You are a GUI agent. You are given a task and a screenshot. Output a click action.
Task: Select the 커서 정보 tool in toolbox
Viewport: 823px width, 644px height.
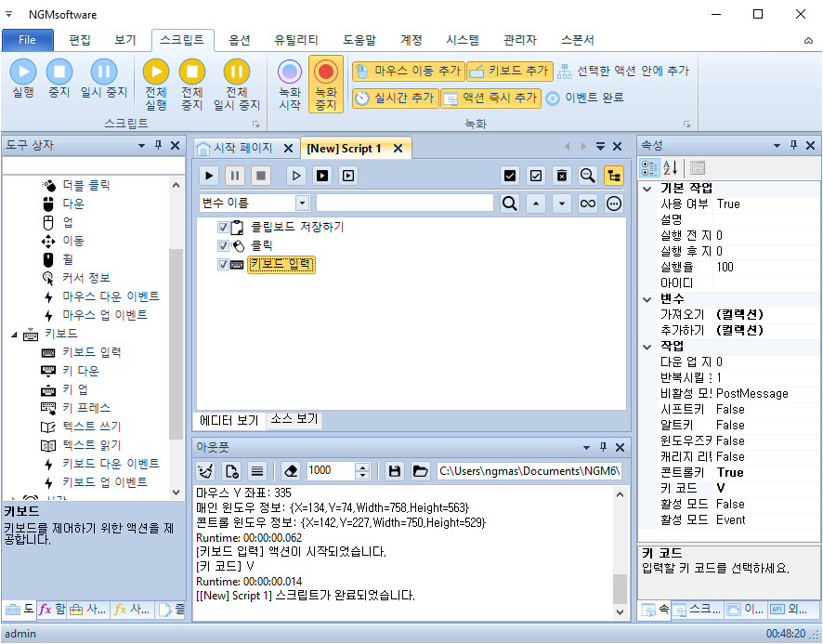[x=86, y=277]
